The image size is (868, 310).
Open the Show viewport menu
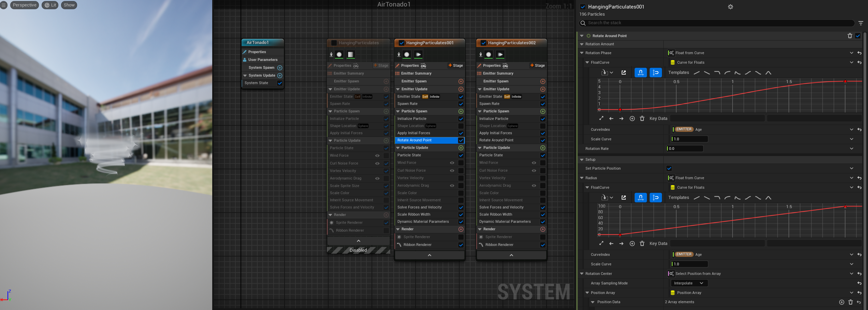pyautogui.click(x=69, y=5)
